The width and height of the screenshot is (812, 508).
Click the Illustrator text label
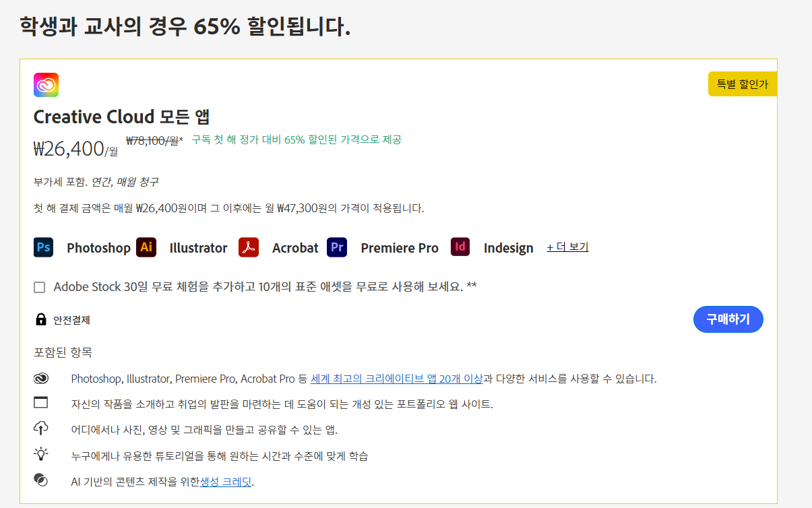click(198, 248)
